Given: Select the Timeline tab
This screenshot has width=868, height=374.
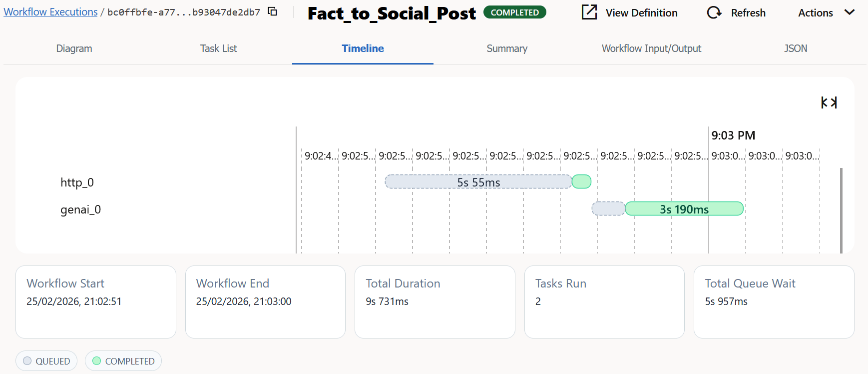Looking at the screenshot, I should [x=363, y=48].
